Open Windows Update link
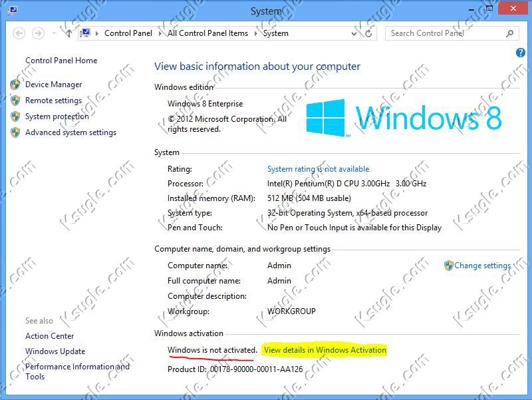This screenshot has height=400, width=532. coord(55,351)
